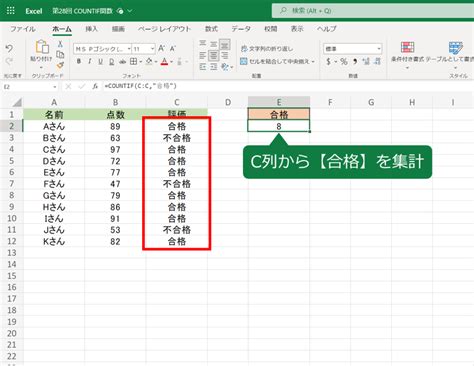Expand the font name dropdown
474x366 pixels.
pyautogui.click(x=129, y=49)
